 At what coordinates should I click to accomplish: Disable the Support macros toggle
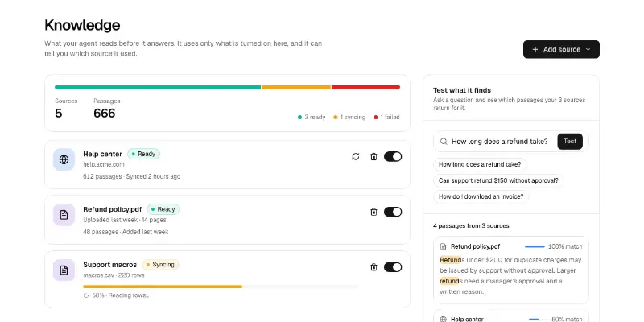[393, 267]
